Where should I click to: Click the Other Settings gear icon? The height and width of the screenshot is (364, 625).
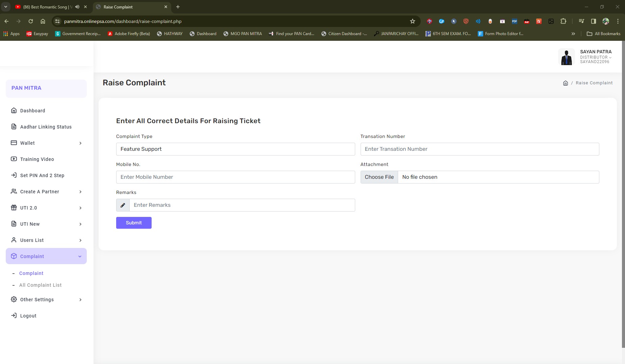click(x=14, y=300)
